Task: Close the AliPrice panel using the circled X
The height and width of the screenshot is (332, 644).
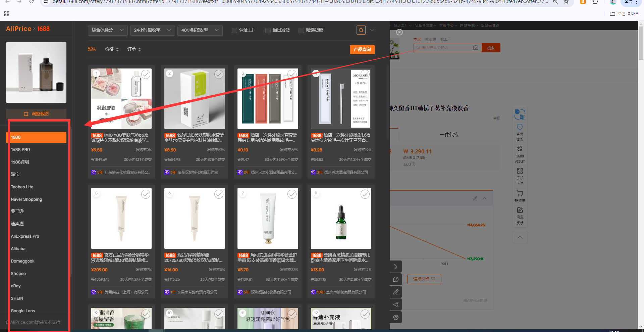Action: 399,32
